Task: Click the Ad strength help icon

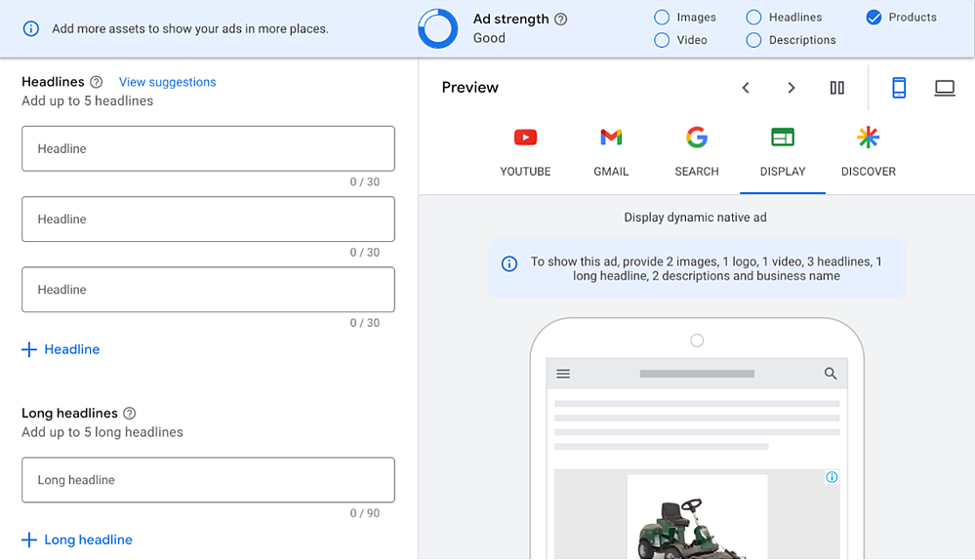Action: click(561, 20)
